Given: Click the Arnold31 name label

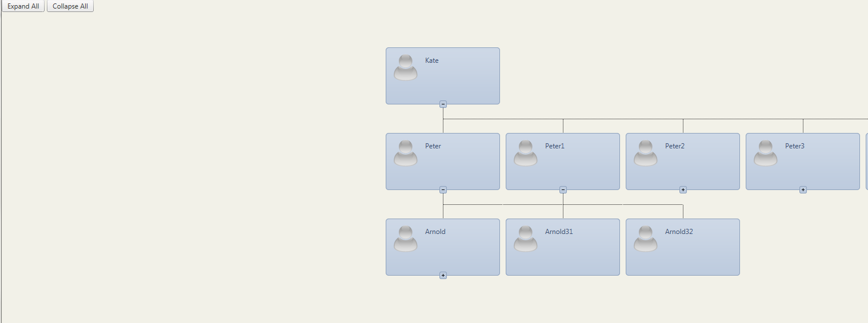Looking at the screenshot, I should click(559, 232).
